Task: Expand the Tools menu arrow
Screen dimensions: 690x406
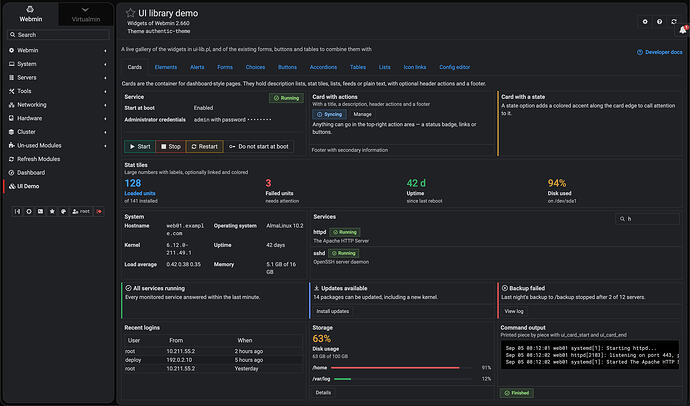Action: 105,91
